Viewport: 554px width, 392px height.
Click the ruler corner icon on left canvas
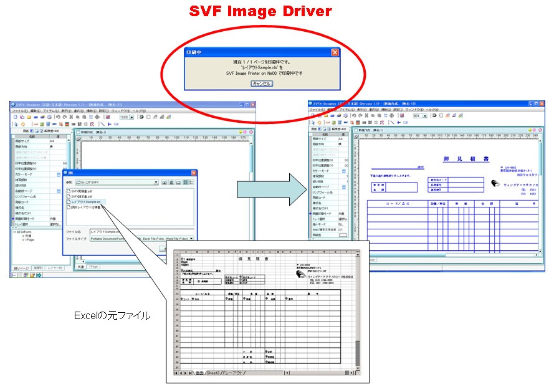point(79,138)
